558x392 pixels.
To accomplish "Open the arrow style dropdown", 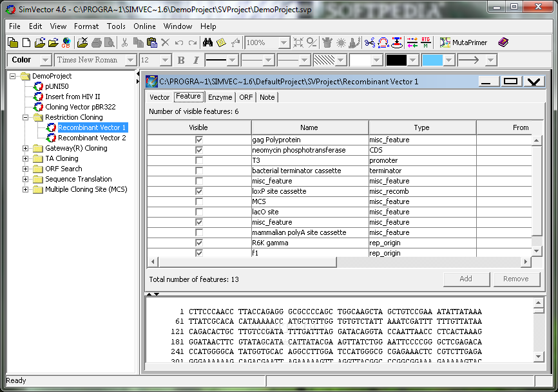I will (x=491, y=60).
